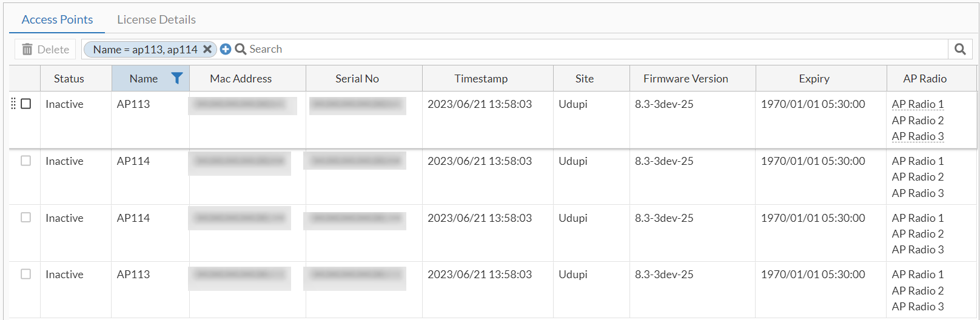Tick the checkbox for first AP114 row
This screenshot has height=320, width=980.
point(26,161)
